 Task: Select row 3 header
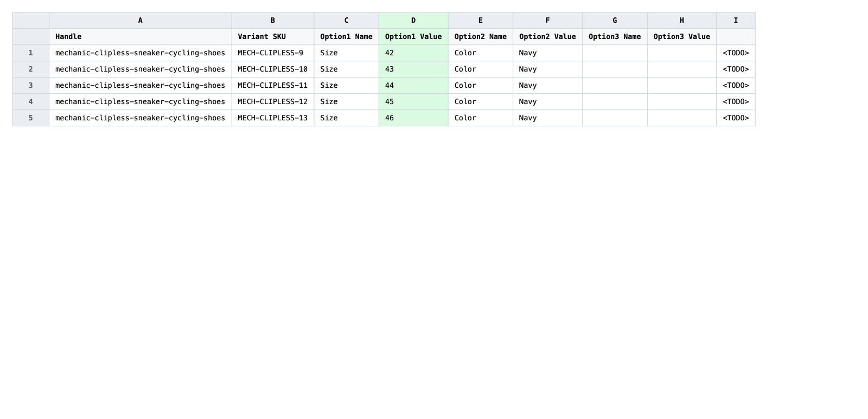31,86
